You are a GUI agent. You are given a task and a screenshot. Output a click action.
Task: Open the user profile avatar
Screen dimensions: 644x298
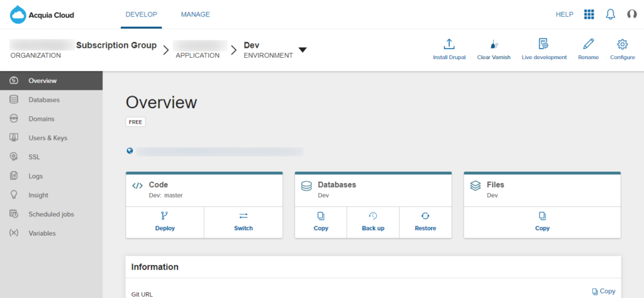pos(631,14)
